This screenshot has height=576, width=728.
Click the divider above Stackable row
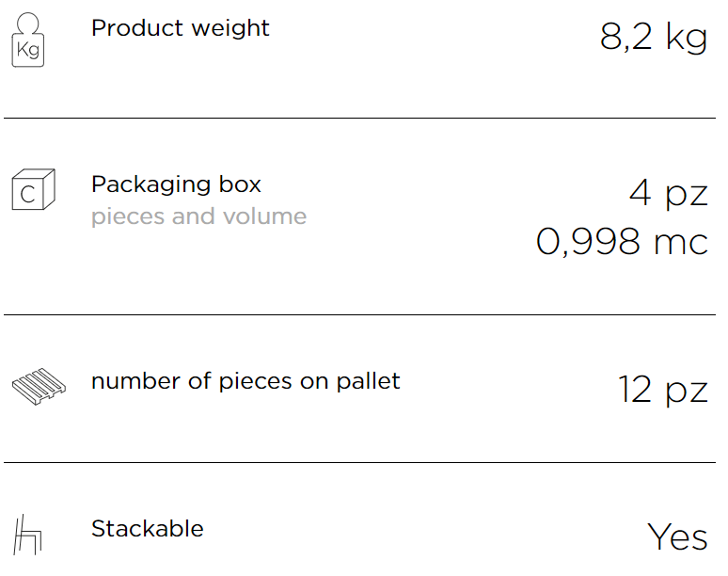click(x=360, y=462)
